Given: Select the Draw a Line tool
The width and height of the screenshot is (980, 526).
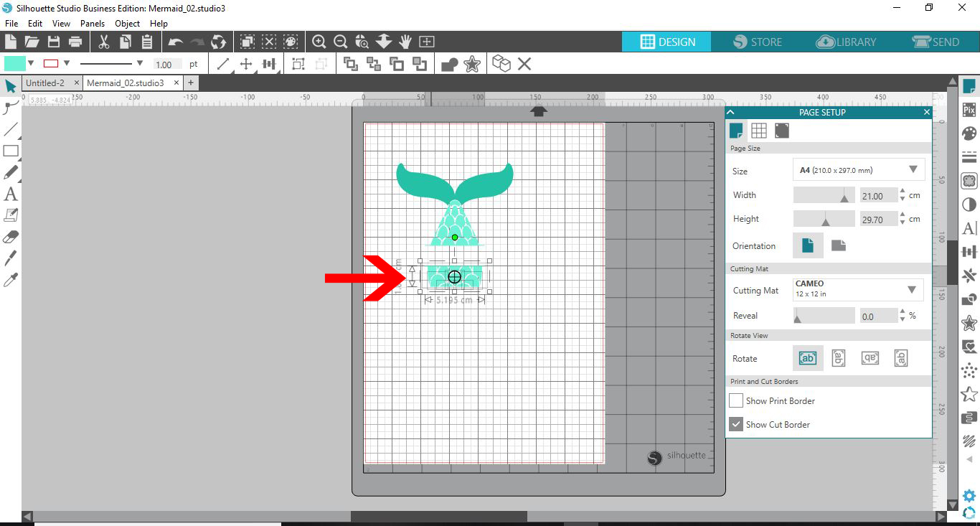Looking at the screenshot, I should [x=11, y=129].
